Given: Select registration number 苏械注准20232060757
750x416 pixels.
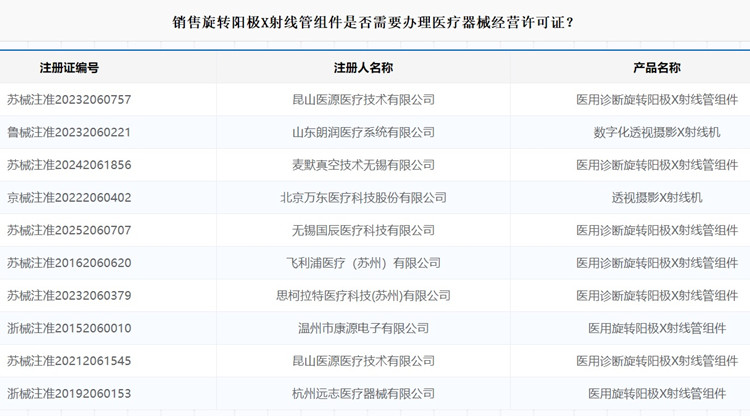Looking at the screenshot, I should point(69,99).
